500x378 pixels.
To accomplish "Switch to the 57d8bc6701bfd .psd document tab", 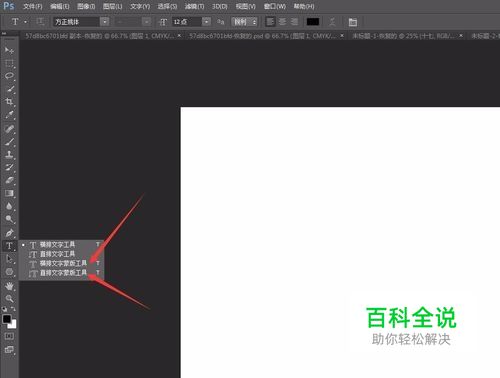I will [262, 36].
